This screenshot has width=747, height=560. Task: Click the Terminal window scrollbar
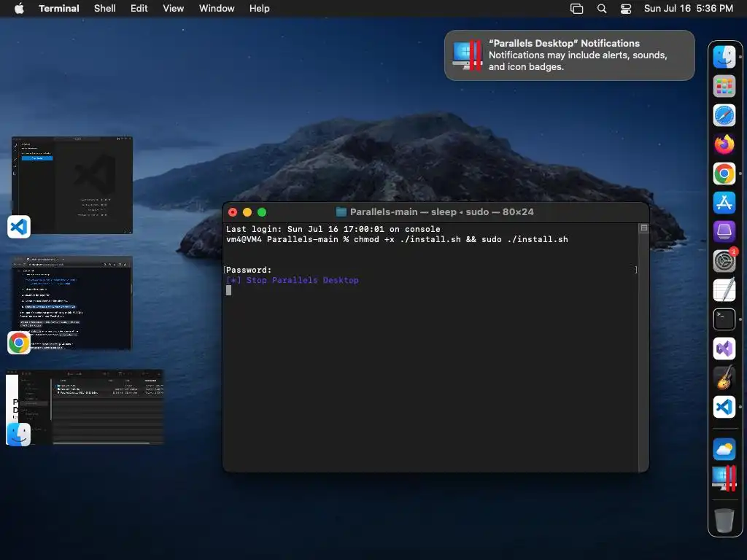click(643, 348)
